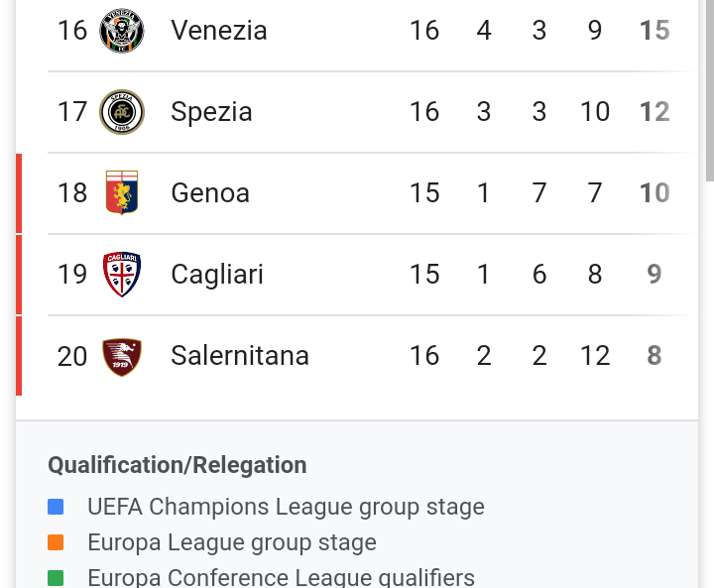Click Salernitana's 8 points value
The image size is (714, 588).
(x=654, y=355)
